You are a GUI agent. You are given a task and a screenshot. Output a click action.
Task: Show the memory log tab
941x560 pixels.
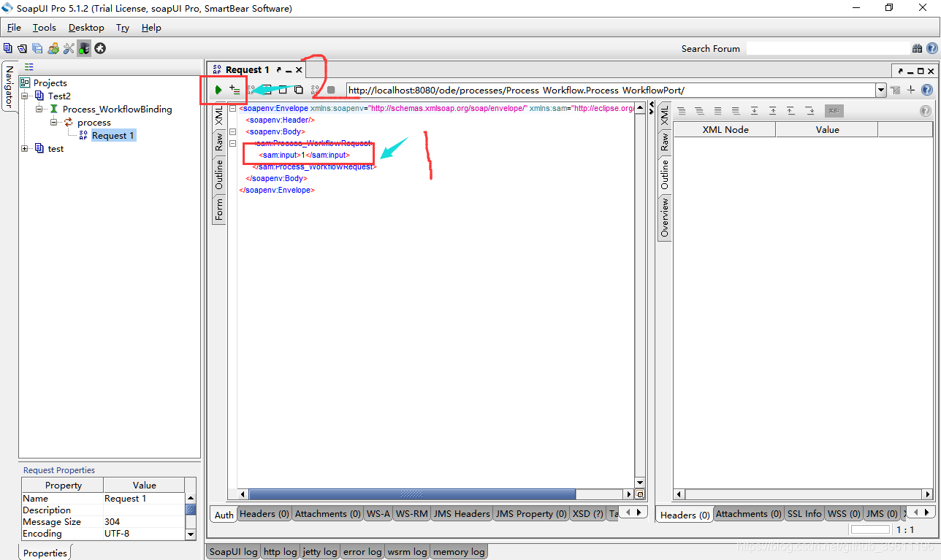[459, 552]
